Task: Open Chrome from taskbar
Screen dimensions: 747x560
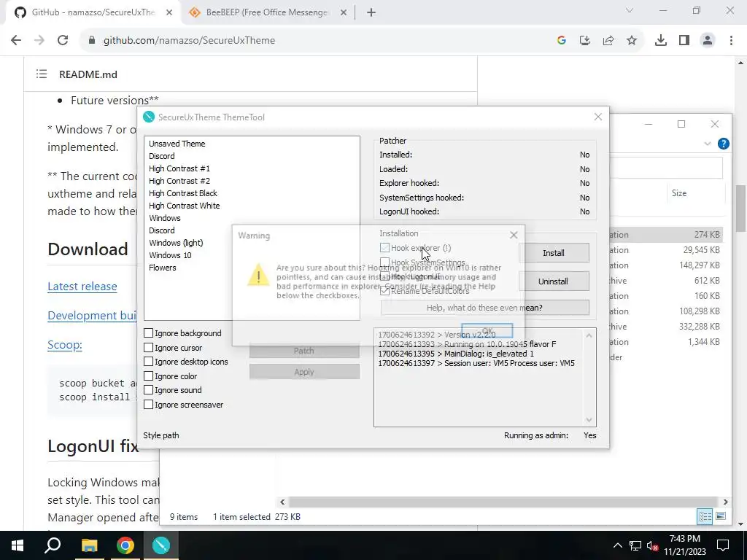Action: click(125, 545)
